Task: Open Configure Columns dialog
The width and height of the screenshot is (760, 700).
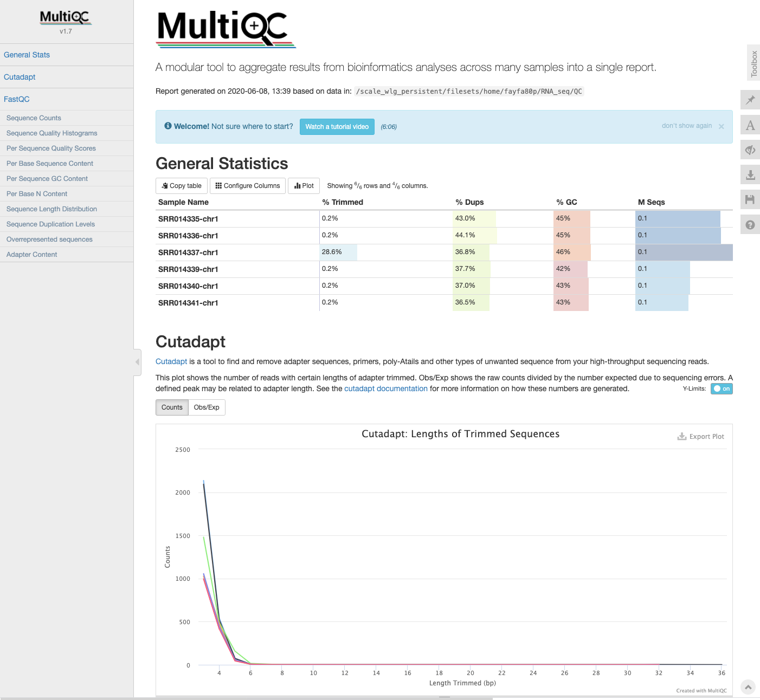Action: 248,186
